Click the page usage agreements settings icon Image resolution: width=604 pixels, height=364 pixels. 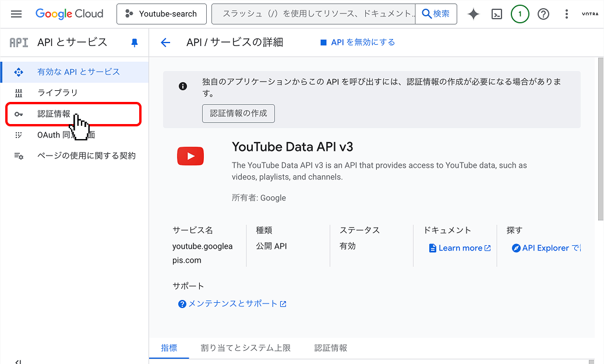19,156
